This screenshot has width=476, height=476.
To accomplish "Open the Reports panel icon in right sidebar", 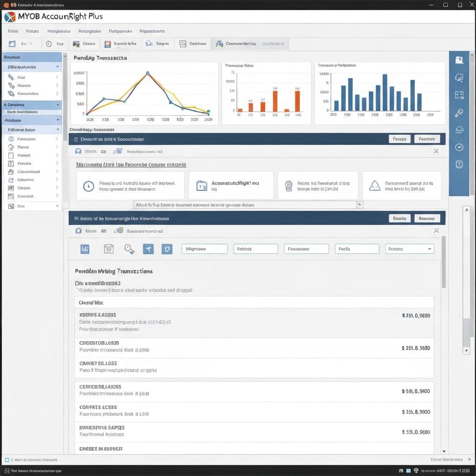I will tap(459, 59).
